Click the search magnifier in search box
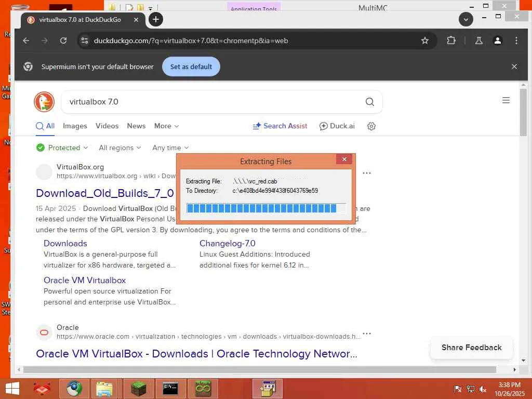Image resolution: width=532 pixels, height=399 pixels. coord(369,101)
